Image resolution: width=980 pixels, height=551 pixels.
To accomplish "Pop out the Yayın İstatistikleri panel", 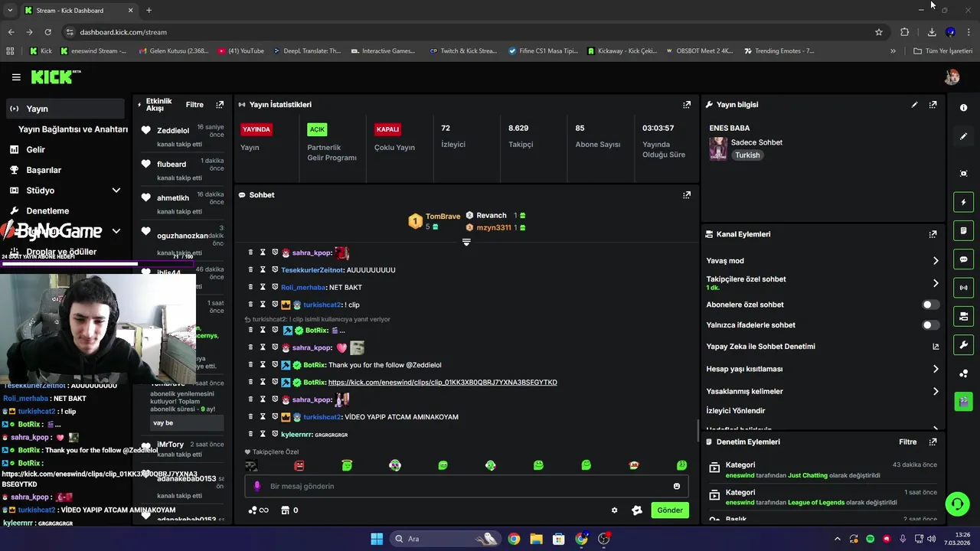I will pyautogui.click(x=687, y=105).
